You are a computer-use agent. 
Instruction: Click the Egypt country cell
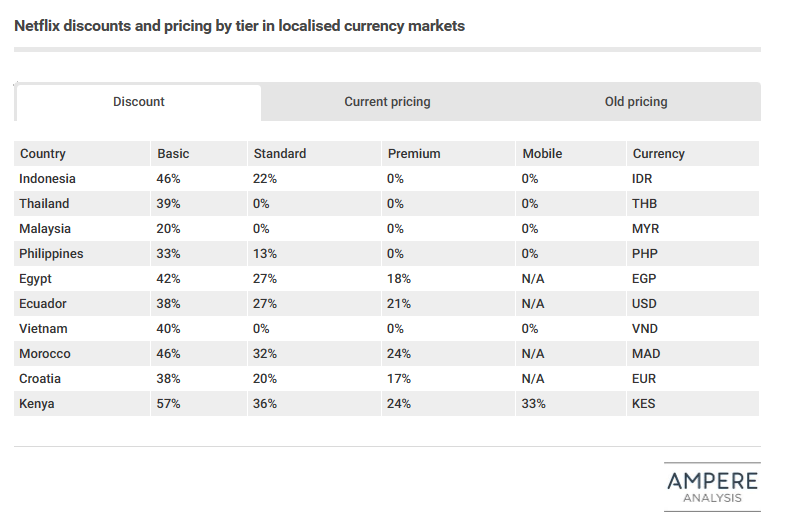pyautogui.click(x=82, y=278)
